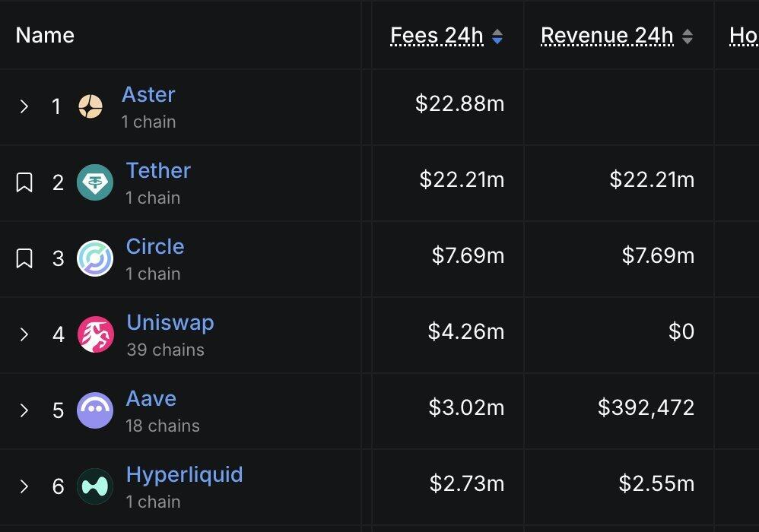Open the Aster protocol link

tap(148, 94)
